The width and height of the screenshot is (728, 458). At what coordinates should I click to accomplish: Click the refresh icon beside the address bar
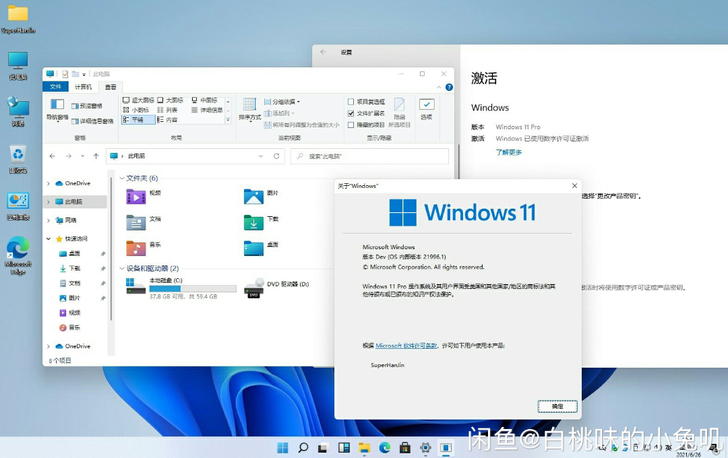pos(276,156)
